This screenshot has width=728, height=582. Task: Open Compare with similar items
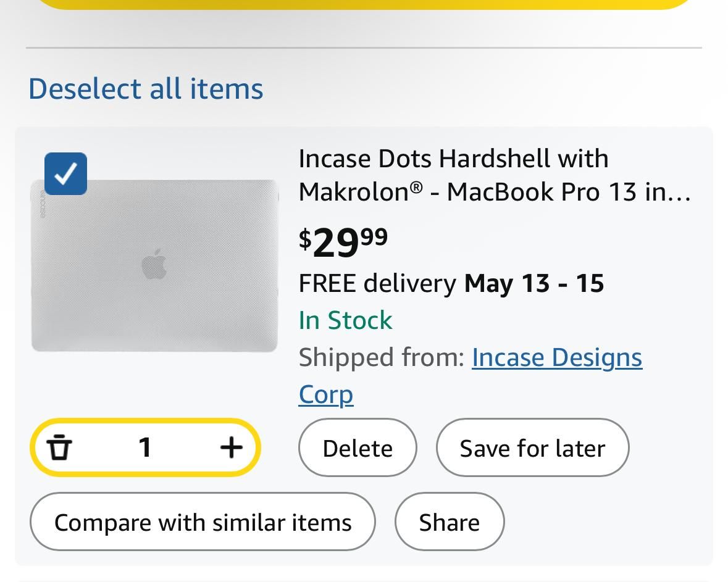[x=203, y=522]
